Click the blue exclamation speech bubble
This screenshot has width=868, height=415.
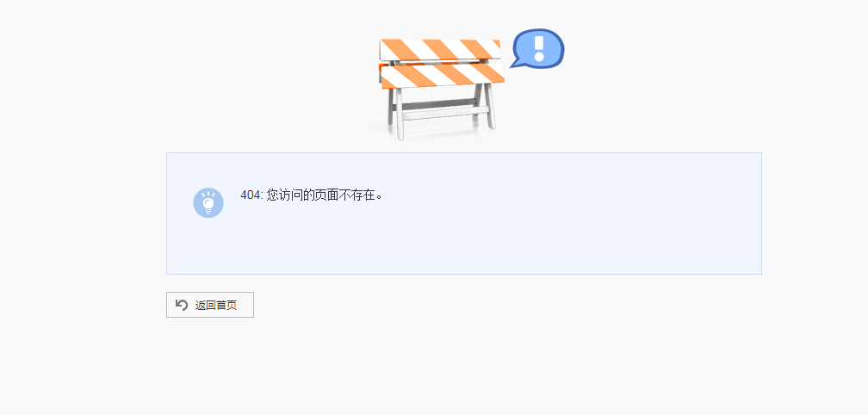[x=537, y=48]
